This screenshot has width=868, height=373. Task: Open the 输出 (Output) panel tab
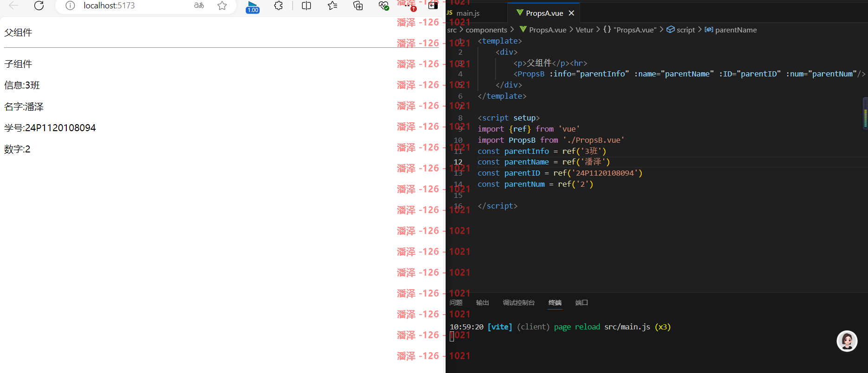[482, 303]
